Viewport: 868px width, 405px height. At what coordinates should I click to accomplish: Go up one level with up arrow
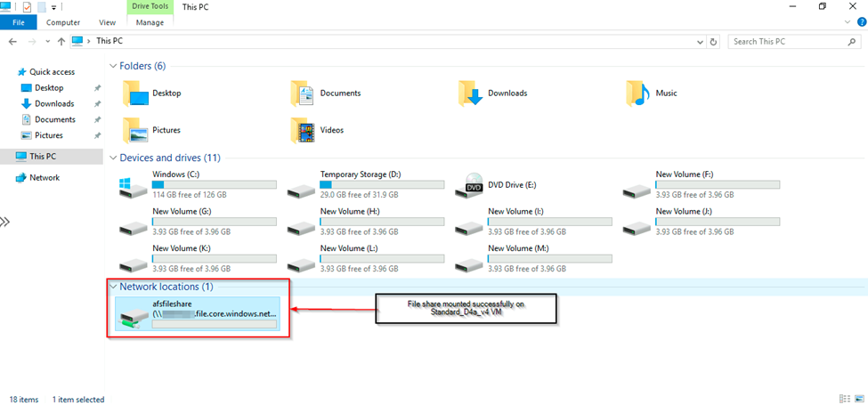pyautogui.click(x=61, y=42)
